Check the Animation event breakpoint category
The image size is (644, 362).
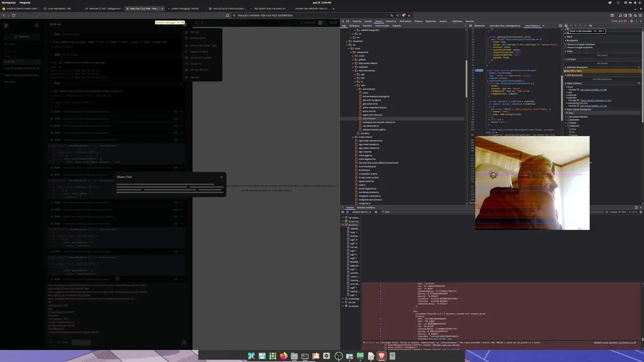pyautogui.click(x=569, y=120)
